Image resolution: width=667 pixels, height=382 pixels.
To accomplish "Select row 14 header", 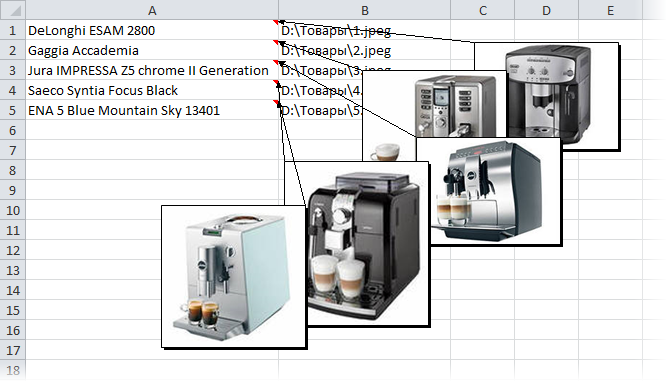I will tap(13, 290).
